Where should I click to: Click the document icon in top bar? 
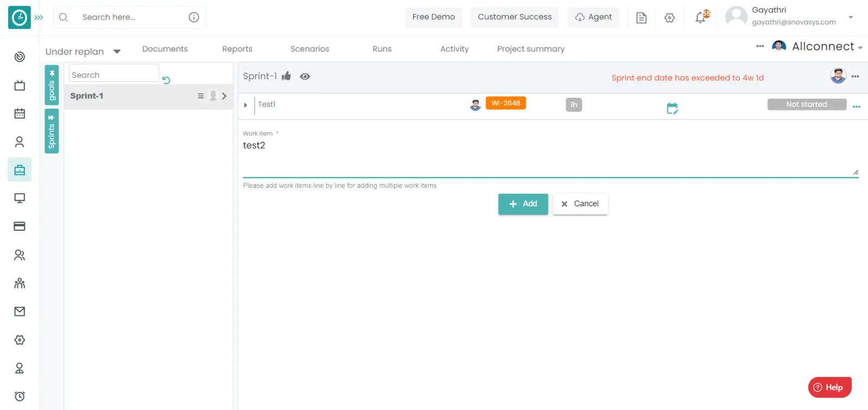click(x=641, y=18)
